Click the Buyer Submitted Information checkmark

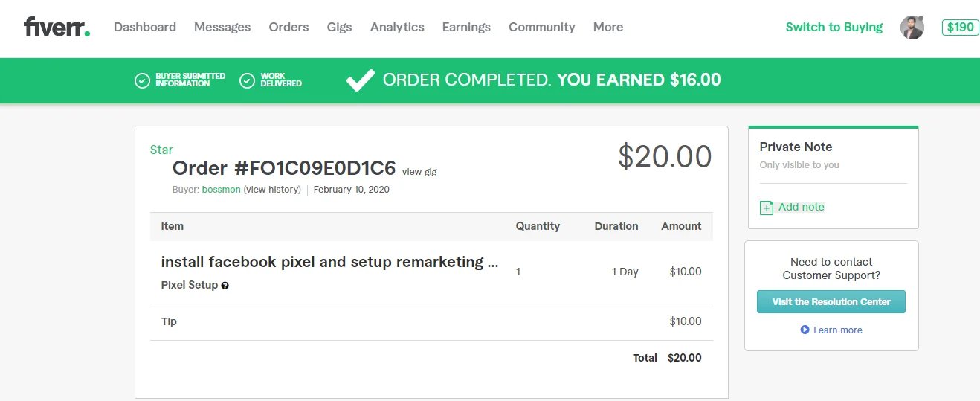click(x=142, y=80)
